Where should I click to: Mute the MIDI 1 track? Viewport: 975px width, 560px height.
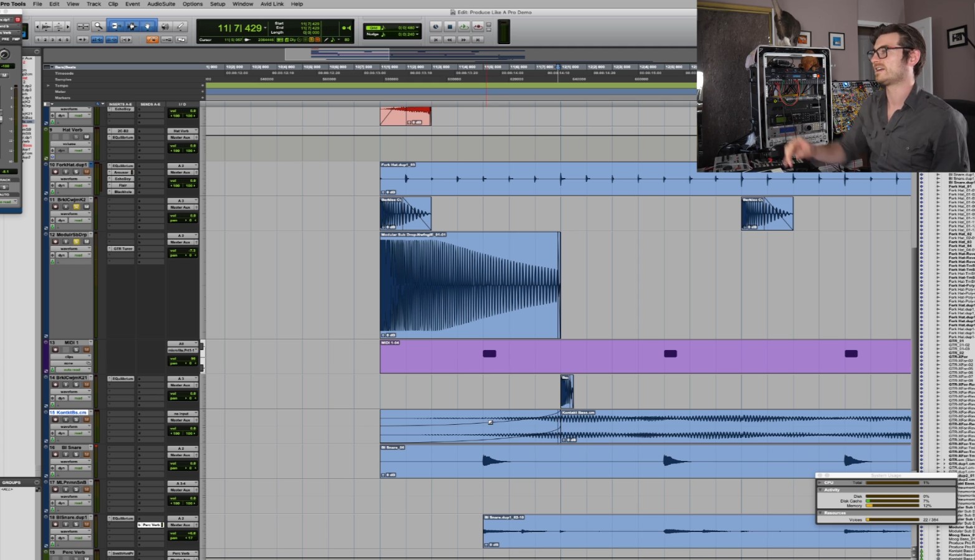pyautogui.click(x=86, y=349)
